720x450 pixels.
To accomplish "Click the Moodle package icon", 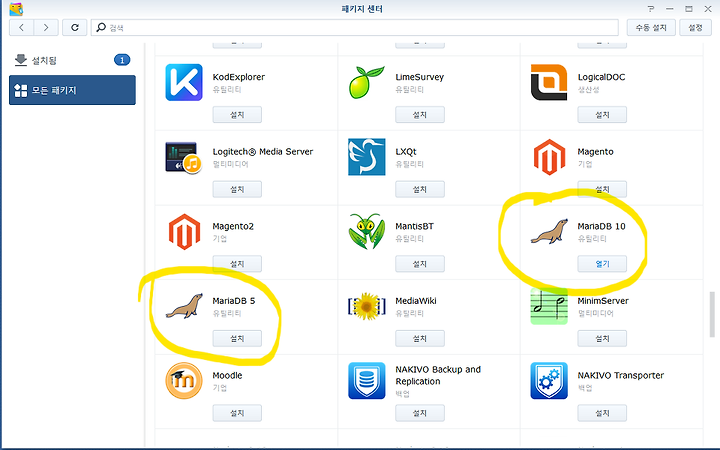I will coord(184,381).
